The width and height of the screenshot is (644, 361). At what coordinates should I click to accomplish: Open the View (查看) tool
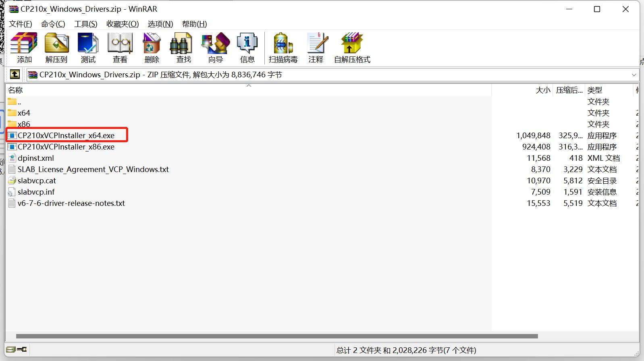point(120,48)
